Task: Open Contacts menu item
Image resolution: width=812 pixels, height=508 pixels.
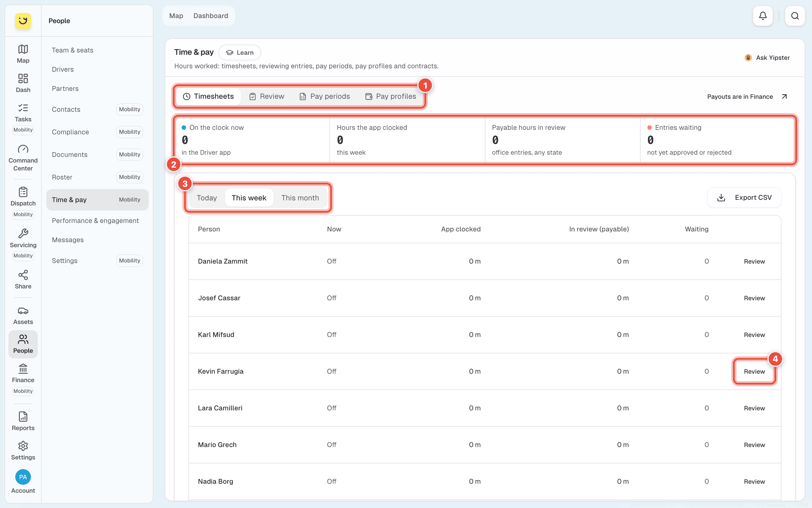Action: click(97, 109)
